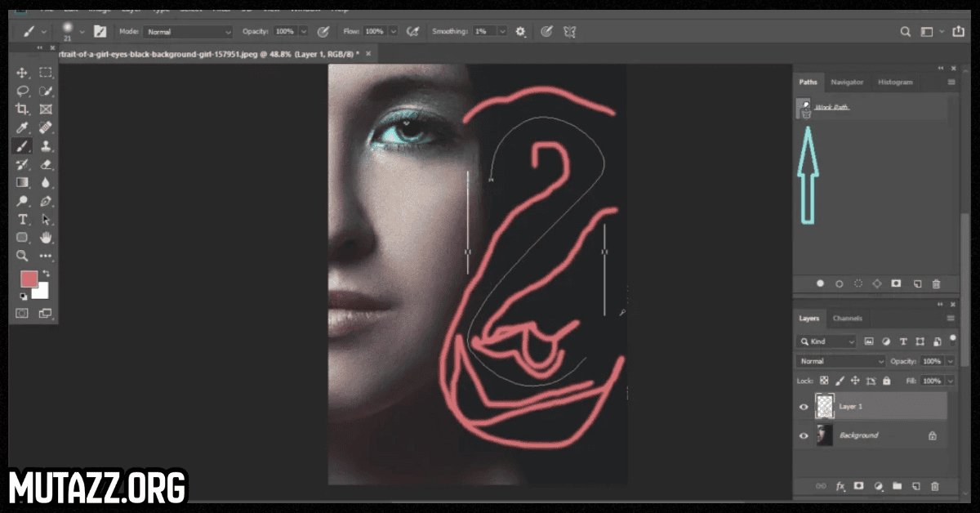Viewport: 980px width, 513px height.
Task: Choose the Horizontal Type tool
Action: pyautogui.click(x=23, y=220)
